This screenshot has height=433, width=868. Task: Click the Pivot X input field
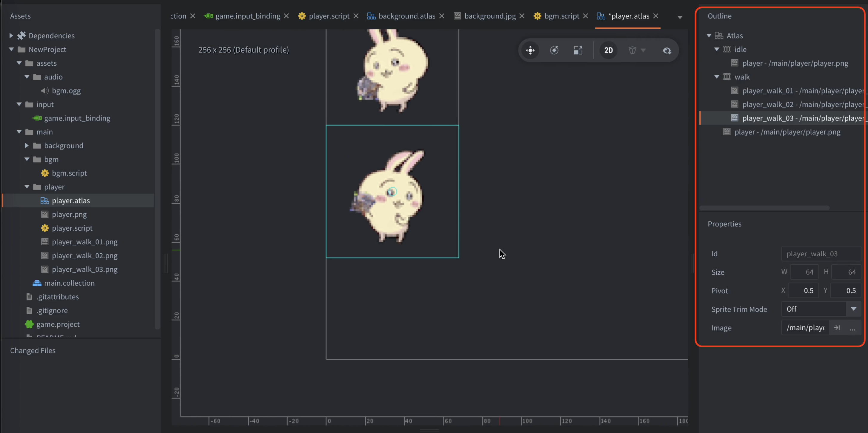coord(804,290)
